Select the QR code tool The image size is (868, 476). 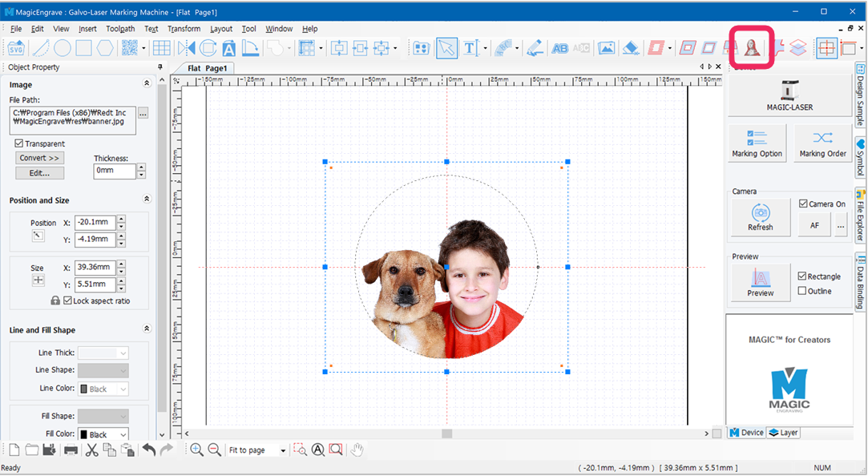point(130,48)
